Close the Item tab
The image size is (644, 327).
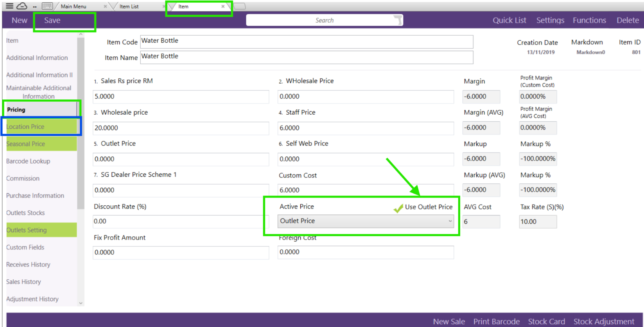coord(223,6)
